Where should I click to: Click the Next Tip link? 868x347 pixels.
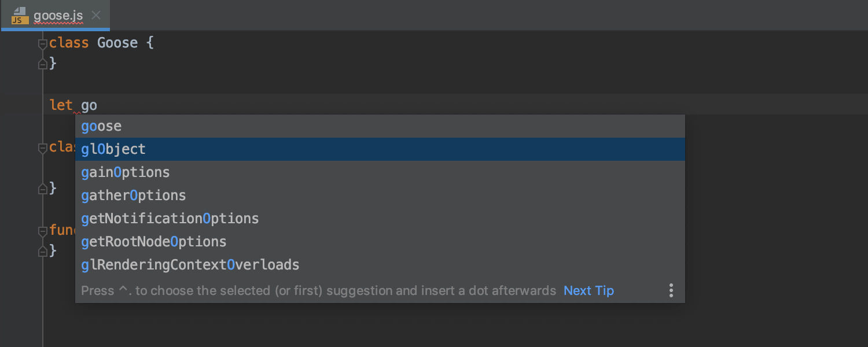point(589,290)
